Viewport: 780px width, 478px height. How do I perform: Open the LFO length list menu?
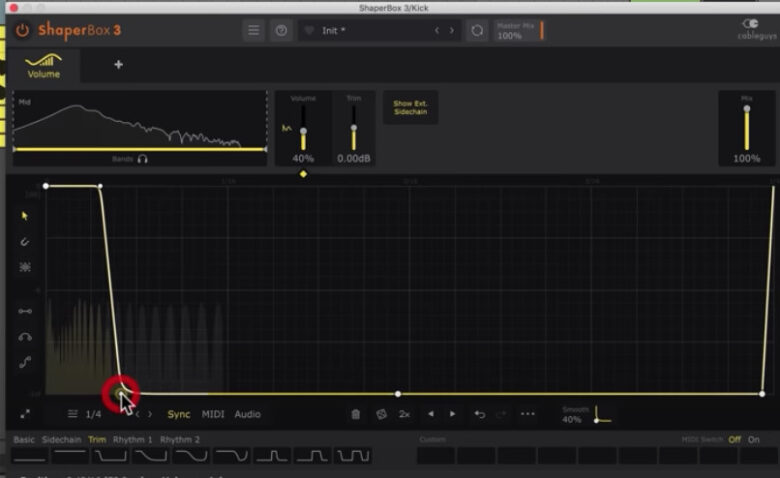pos(73,414)
